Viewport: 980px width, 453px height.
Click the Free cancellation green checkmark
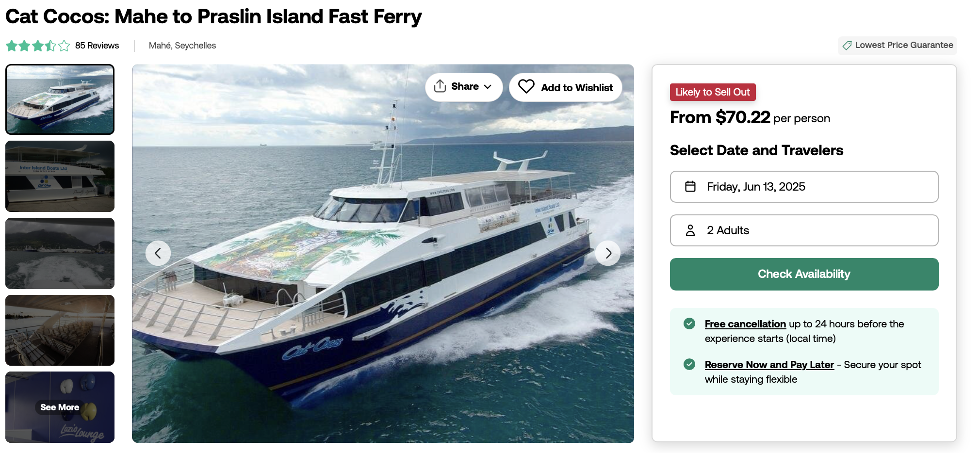(689, 324)
